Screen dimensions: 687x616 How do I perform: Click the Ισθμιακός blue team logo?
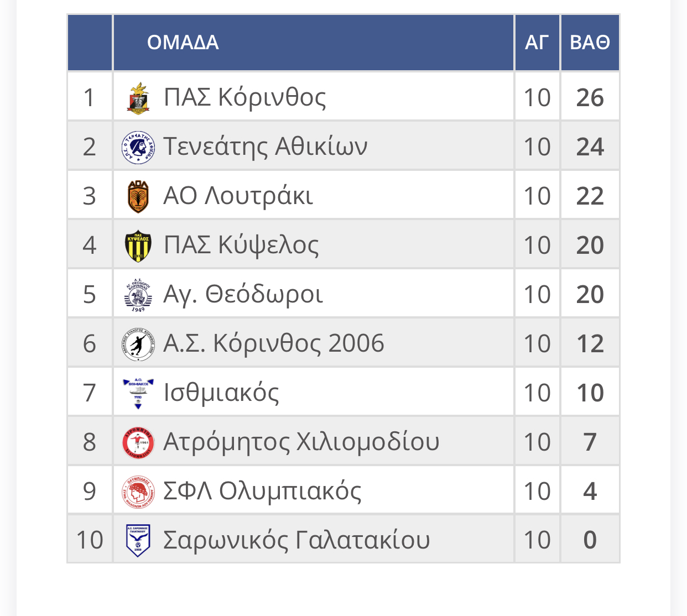click(138, 393)
